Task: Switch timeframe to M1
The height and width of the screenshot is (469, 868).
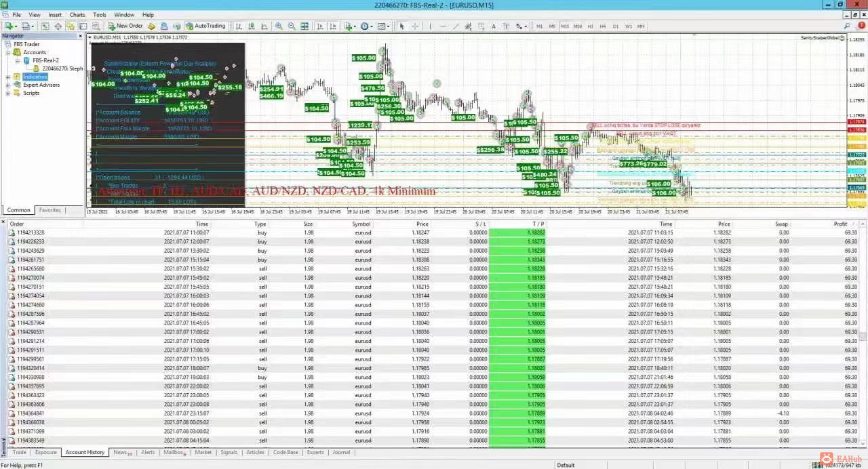Action: 540,26
